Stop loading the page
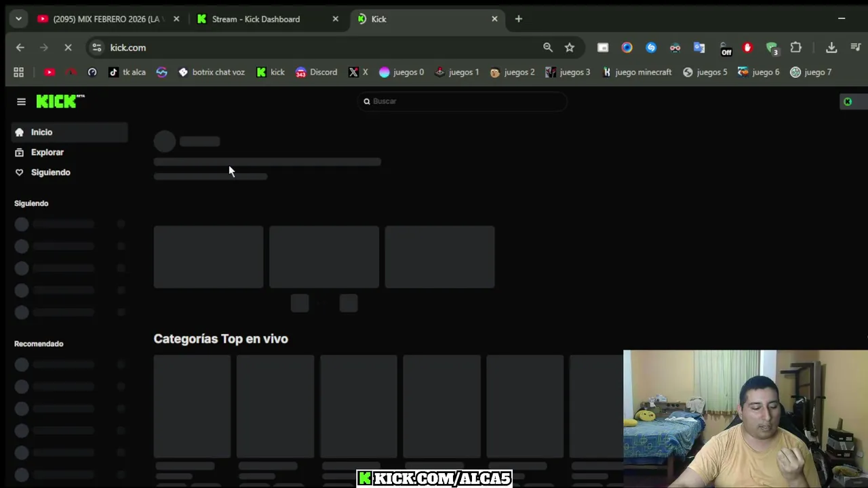 (x=68, y=47)
